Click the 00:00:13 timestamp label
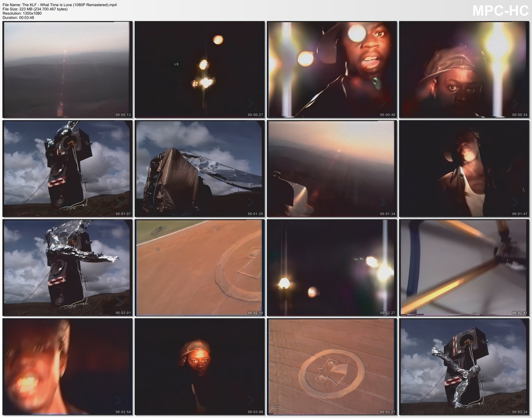532x418 pixels. point(123,115)
